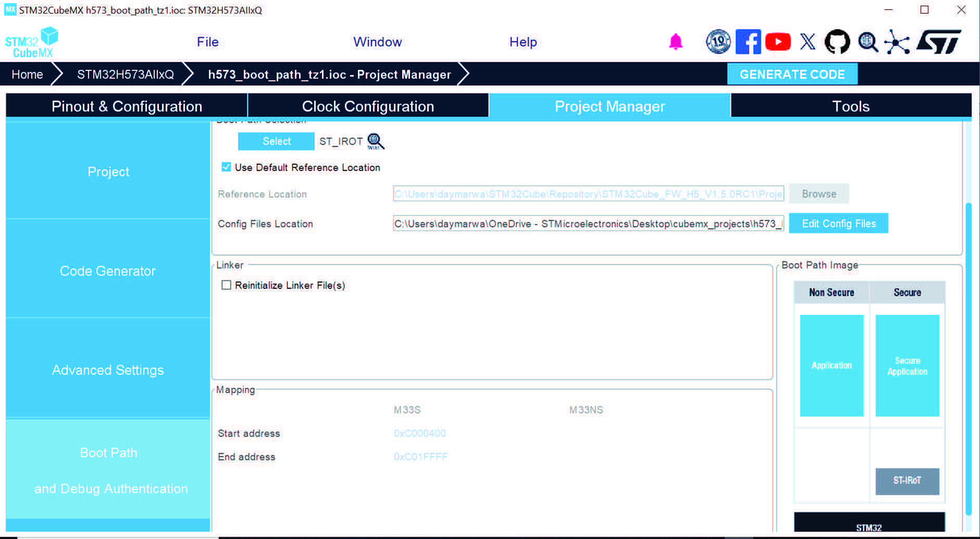The width and height of the screenshot is (980, 539).
Task: Click the M33NS column label
Action: [586, 410]
